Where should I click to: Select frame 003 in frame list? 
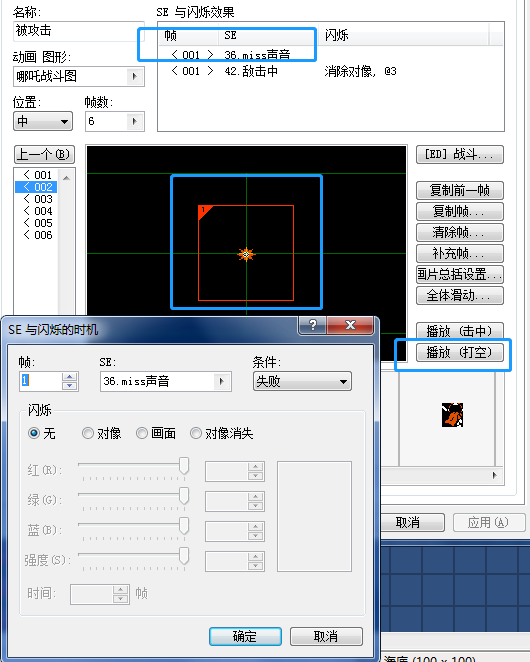pos(38,199)
